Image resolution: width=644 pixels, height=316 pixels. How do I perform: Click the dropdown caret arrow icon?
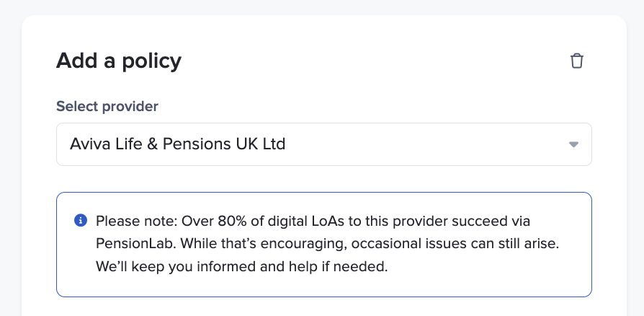[x=573, y=144]
